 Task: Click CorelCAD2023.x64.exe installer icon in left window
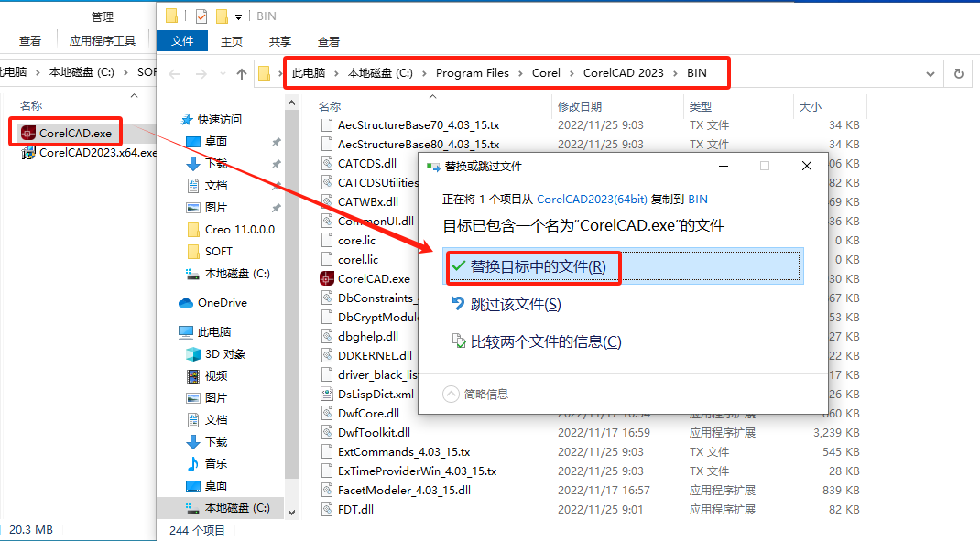click(x=28, y=153)
